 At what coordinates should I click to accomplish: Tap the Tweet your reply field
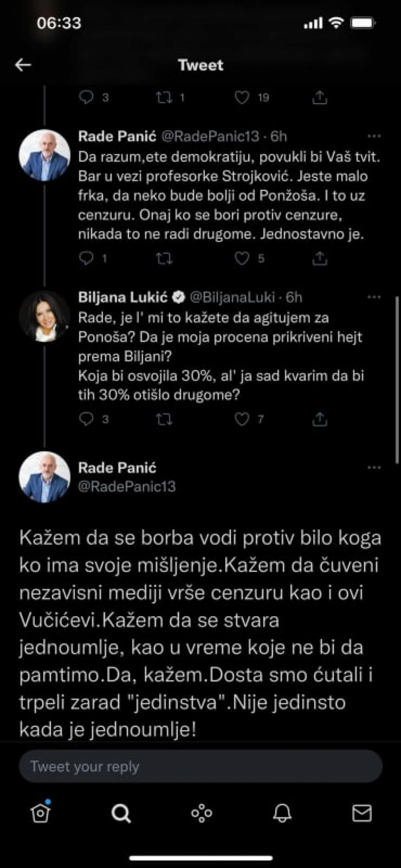pyautogui.click(x=200, y=766)
